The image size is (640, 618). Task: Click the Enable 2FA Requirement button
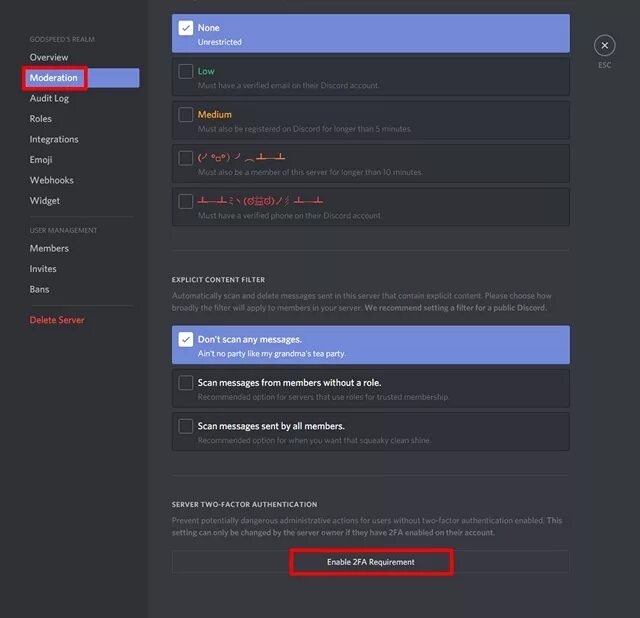(371, 562)
